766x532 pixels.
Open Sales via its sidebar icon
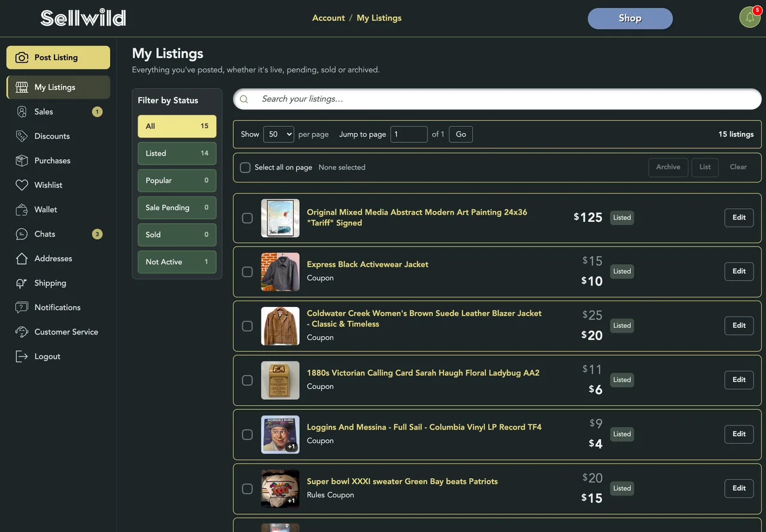(22, 112)
